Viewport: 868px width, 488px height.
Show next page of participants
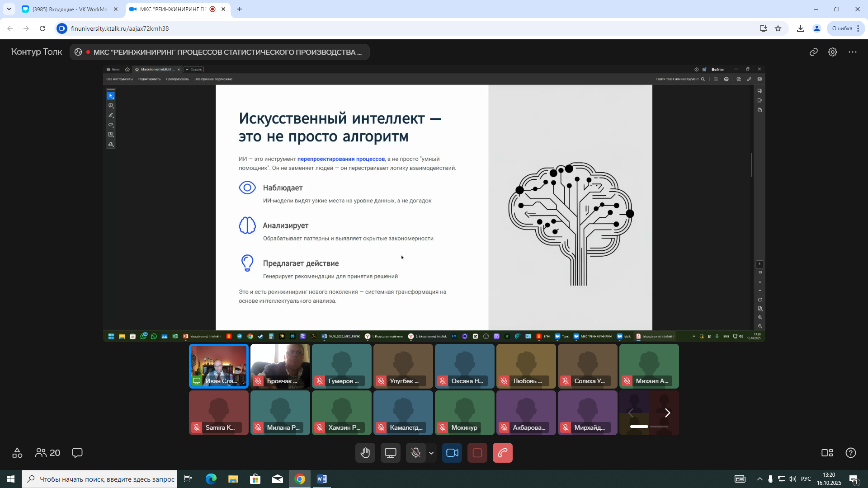667,413
